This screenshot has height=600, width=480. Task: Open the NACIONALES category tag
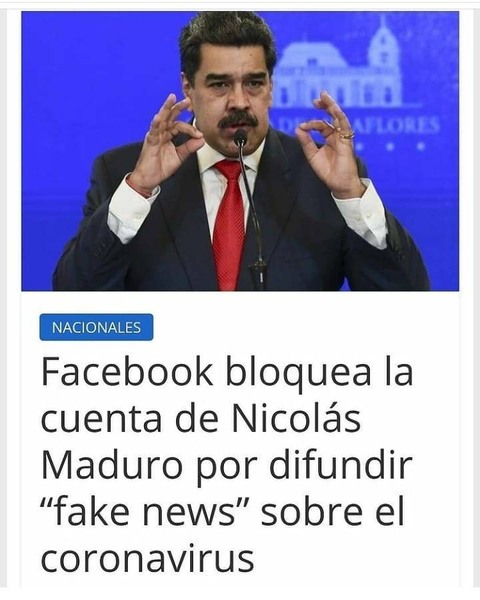click(96, 327)
